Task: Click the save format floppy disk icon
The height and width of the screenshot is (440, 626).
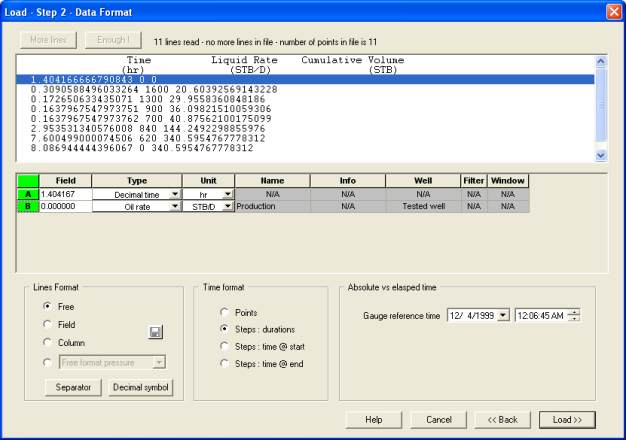Action: (156, 332)
